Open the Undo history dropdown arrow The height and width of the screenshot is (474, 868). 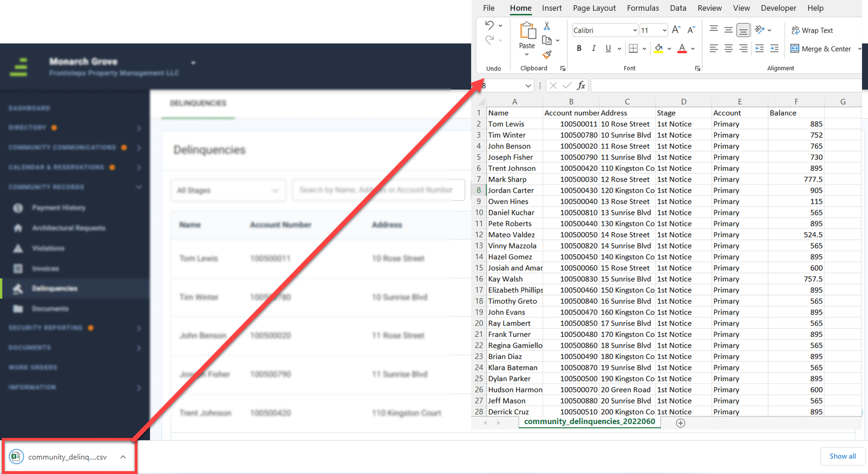[x=500, y=25]
